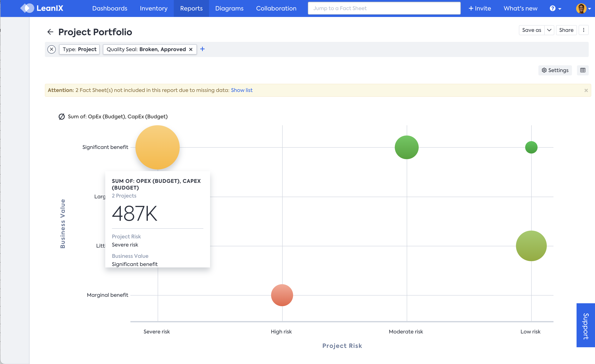This screenshot has width=595, height=364.
Task: Open the help question mark menu
Action: point(555,8)
